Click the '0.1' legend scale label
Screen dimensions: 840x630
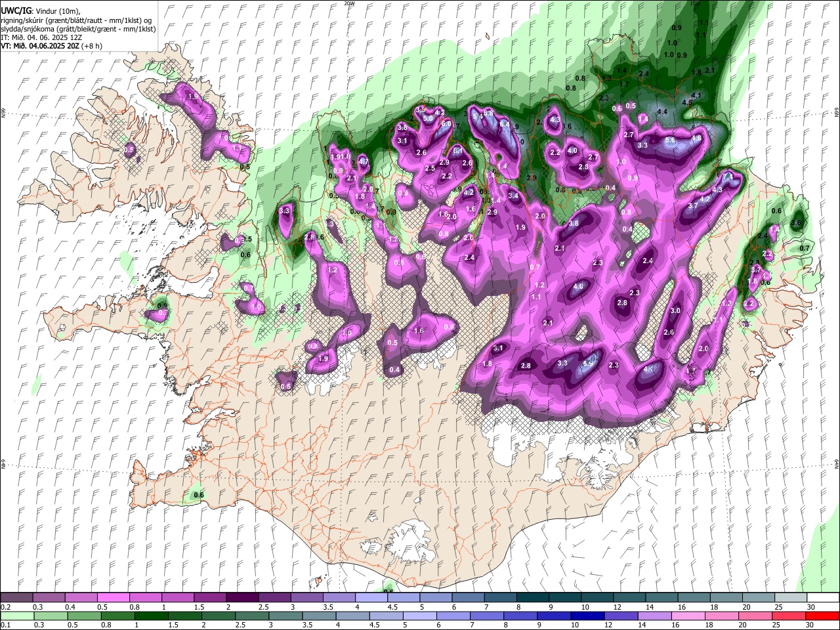click(x=5, y=625)
